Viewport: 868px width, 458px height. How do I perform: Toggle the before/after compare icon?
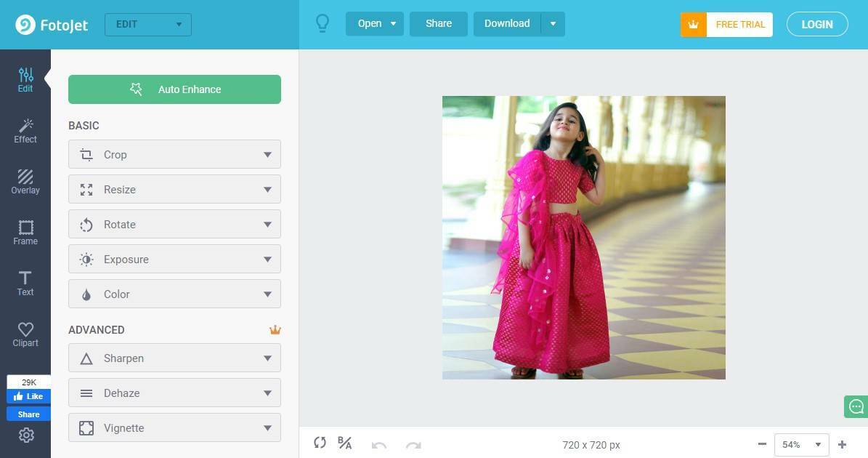tap(345, 443)
